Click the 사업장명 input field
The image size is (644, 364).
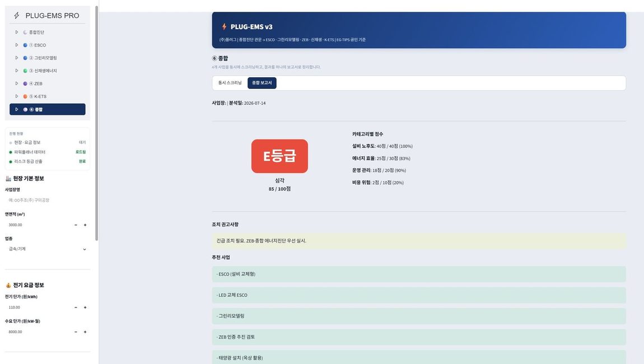pyautogui.click(x=48, y=200)
